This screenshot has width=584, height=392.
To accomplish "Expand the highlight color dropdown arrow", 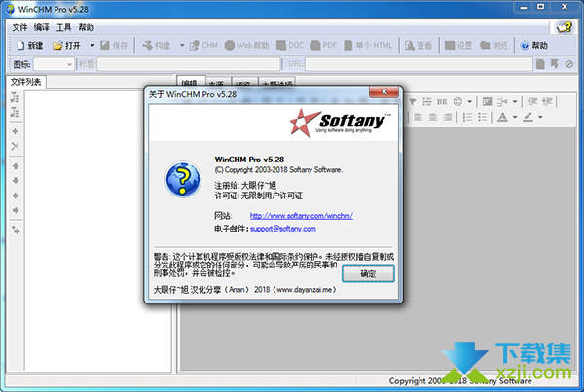I will (540, 117).
